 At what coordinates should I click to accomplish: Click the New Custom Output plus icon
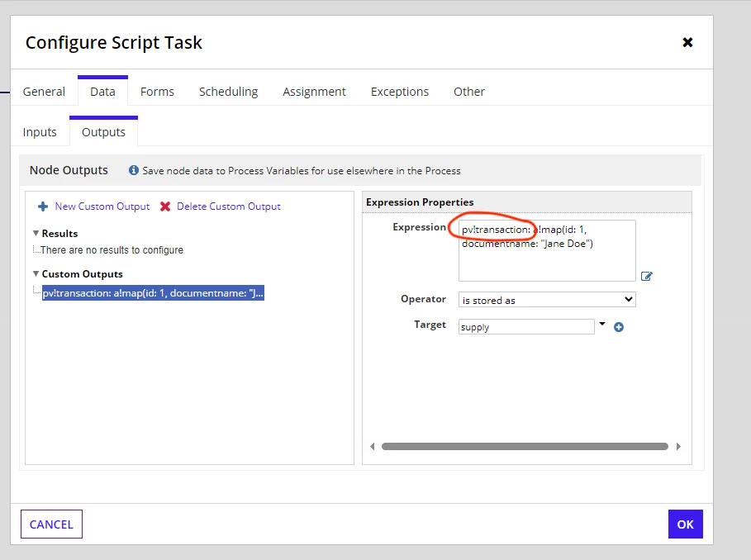(x=43, y=206)
